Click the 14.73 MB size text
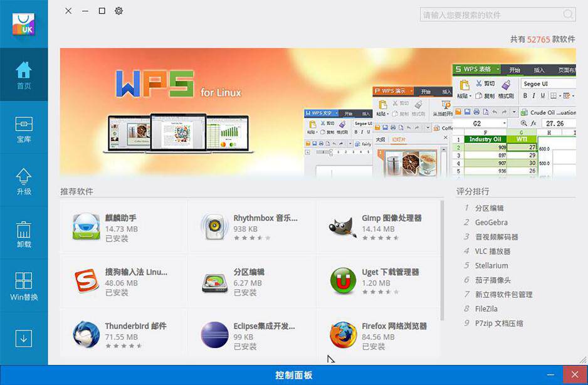This screenshot has width=588, height=385. [122, 229]
